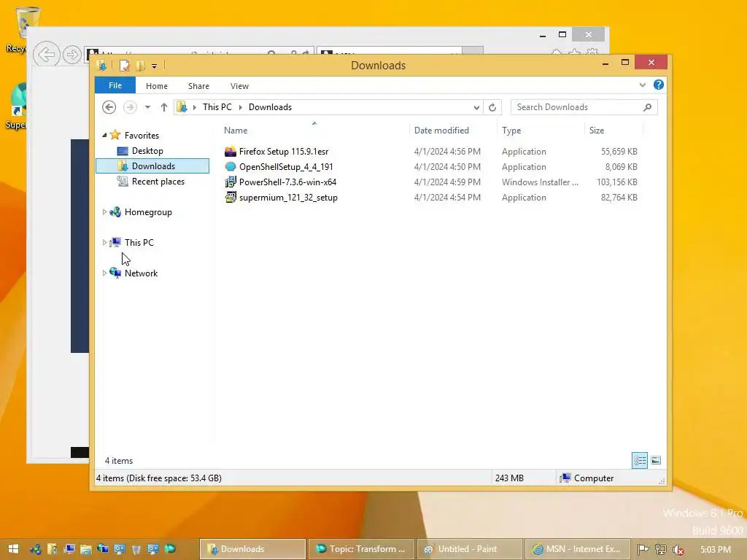The width and height of the screenshot is (747, 560).
Task: Refresh the Downloads folder
Action: tap(492, 108)
